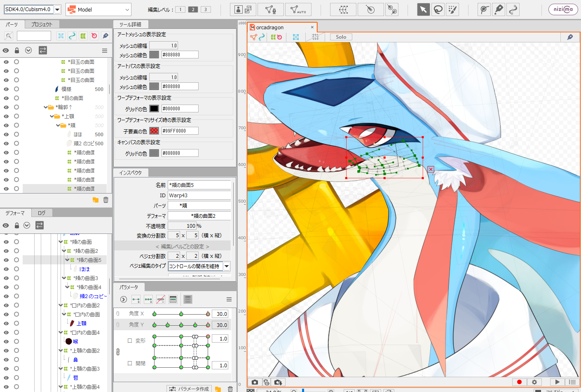Toggle visibility of 頬2 のコピー in Parts panel
Viewport: 581px width, 392px height.
pos(6,143)
